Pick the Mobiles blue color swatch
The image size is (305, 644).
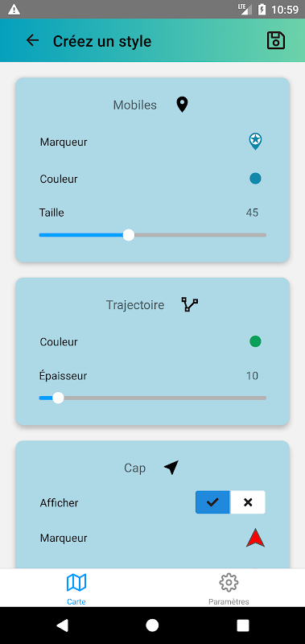(255, 178)
